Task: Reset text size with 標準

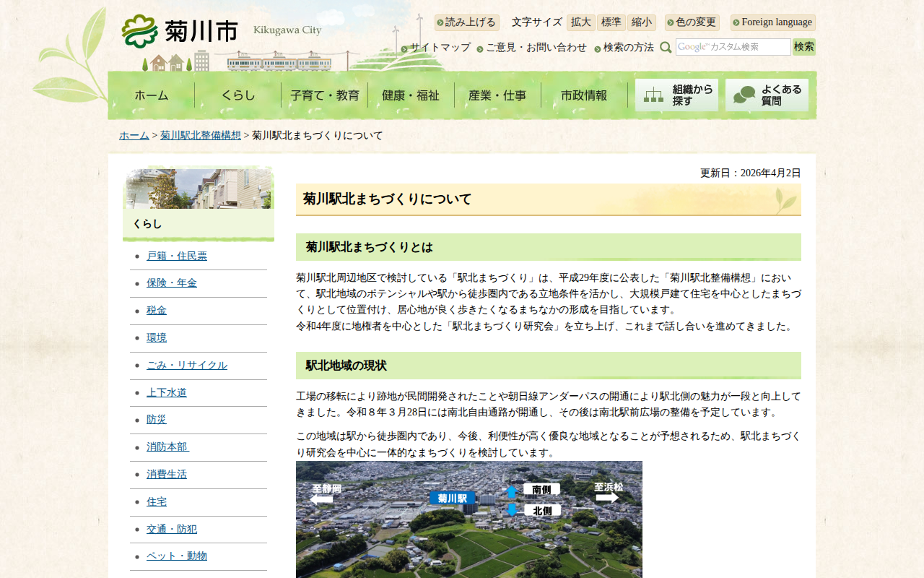Action: (611, 22)
